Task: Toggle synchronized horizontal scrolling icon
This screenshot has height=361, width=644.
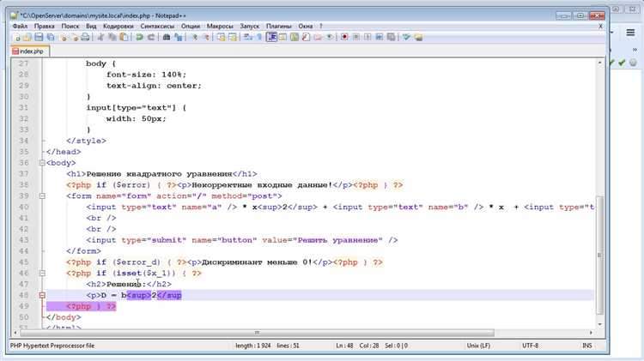Action: click(233, 38)
